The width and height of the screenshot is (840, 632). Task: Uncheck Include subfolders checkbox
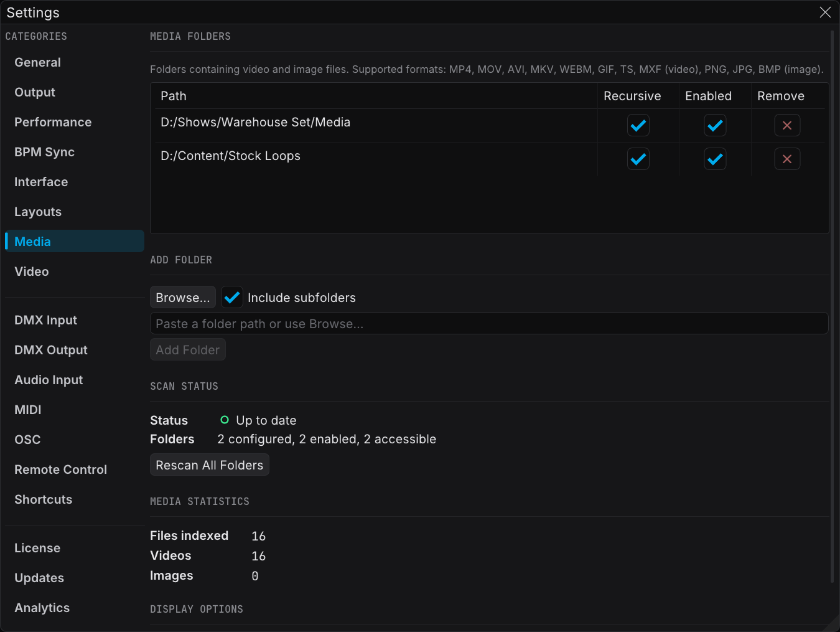(232, 298)
